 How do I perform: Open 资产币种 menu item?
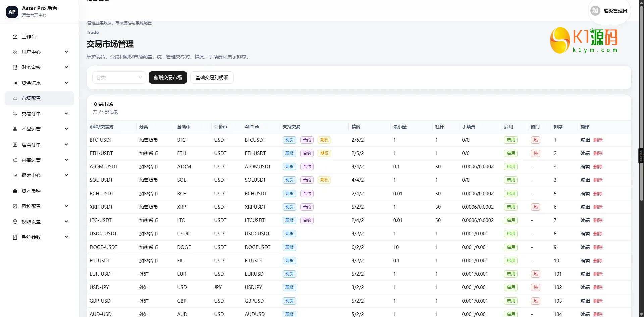point(40,191)
